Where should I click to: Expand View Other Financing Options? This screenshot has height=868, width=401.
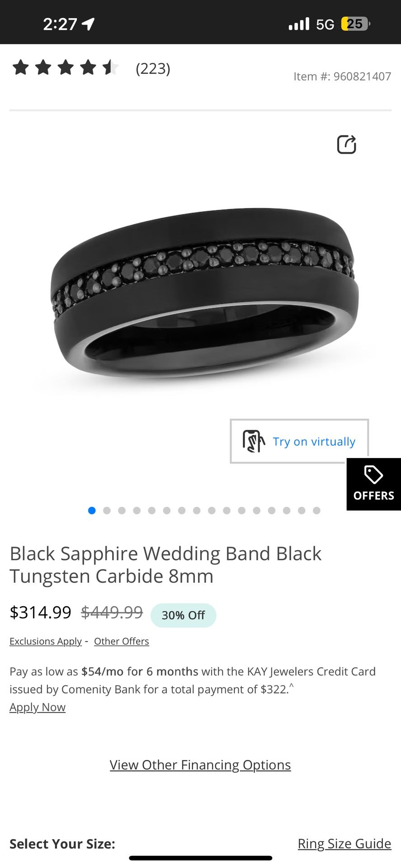click(200, 764)
